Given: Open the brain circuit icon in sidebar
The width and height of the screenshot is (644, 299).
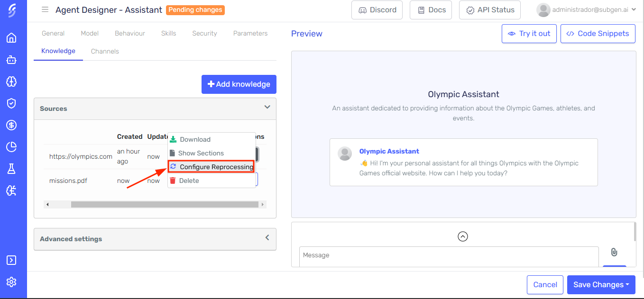Looking at the screenshot, I should (11, 190).
